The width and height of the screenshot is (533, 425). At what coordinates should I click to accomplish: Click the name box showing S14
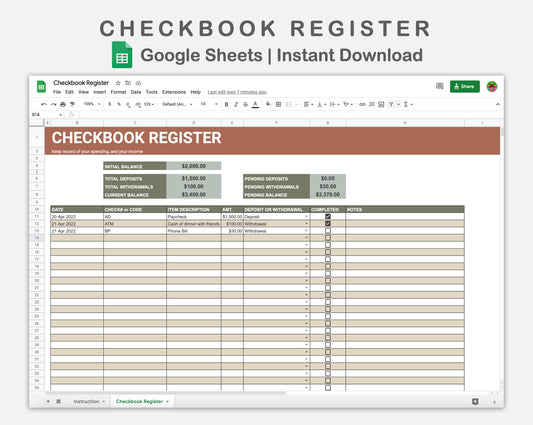coord(47,115)
